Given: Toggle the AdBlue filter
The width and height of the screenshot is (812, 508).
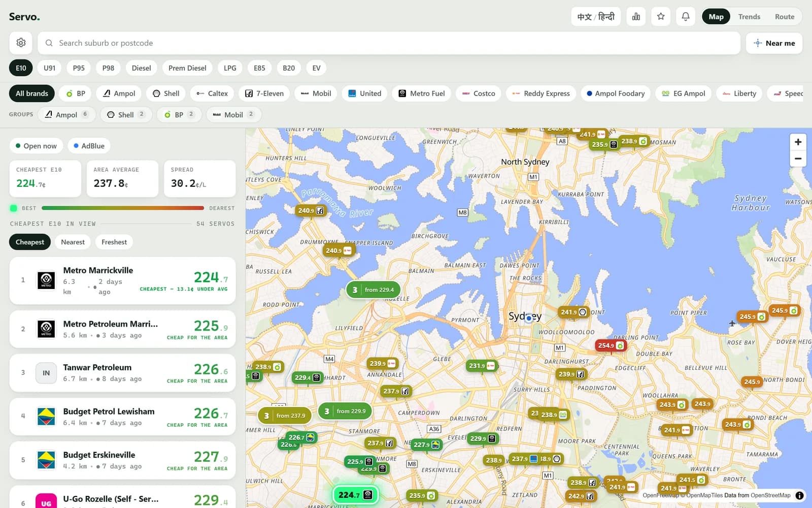Looking at the screenshot, I should coord(89,146).
